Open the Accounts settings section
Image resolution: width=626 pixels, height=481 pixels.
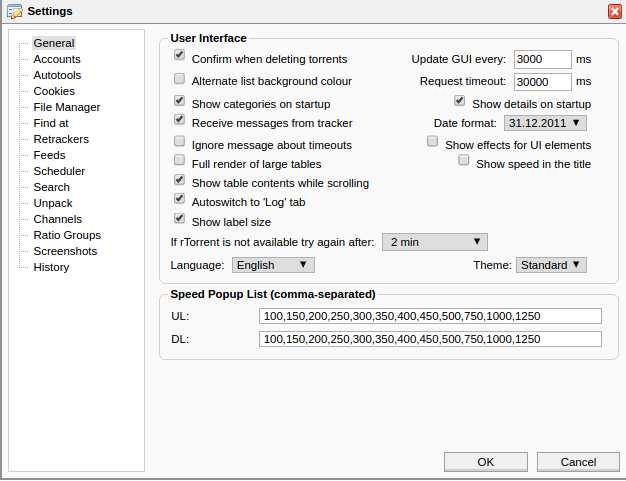(57, 59)
